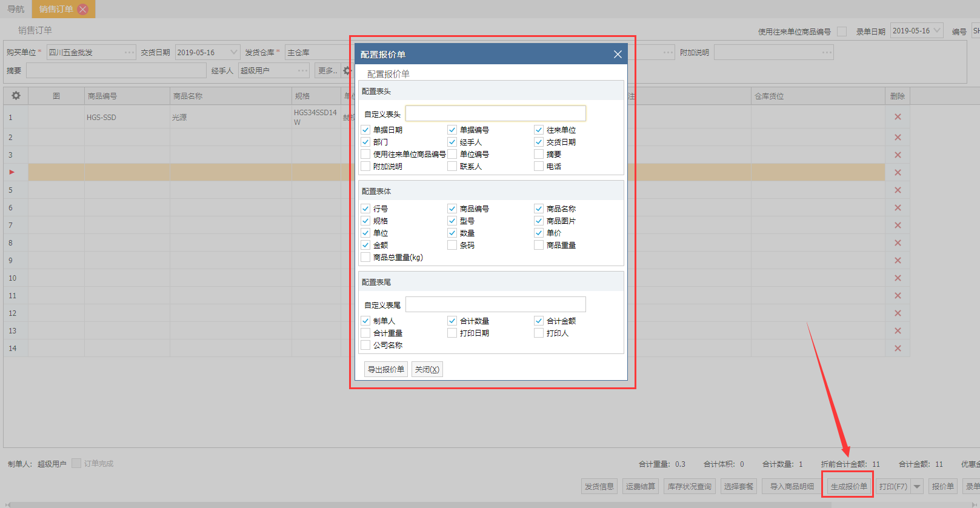Delete row 14 using its red X

(x=898, y=349)
